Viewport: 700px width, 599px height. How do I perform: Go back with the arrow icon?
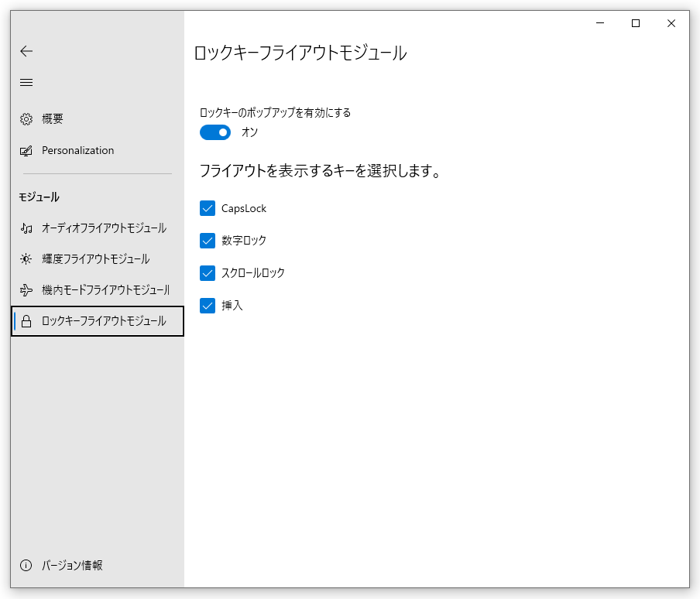tap(26, 51)
